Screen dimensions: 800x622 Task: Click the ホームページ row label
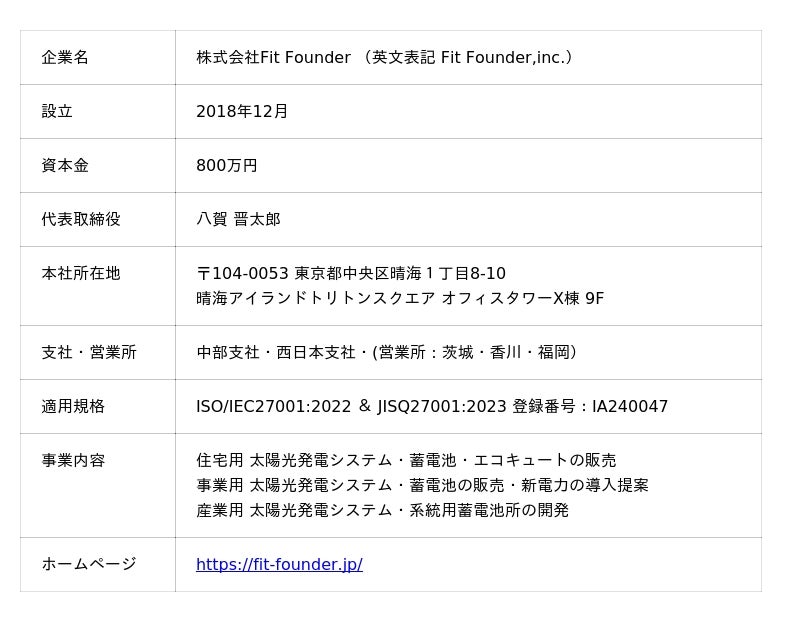(x=89, y=564)
